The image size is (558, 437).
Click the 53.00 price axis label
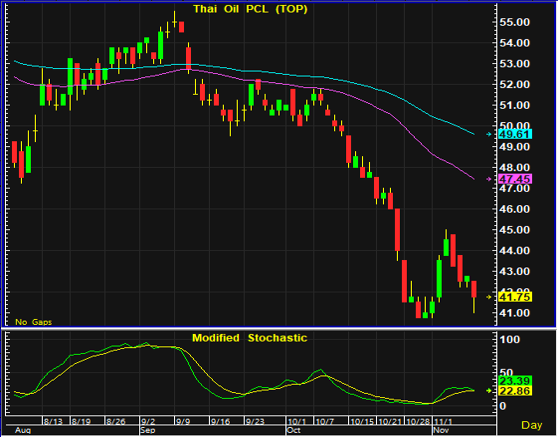coord(515,64)
